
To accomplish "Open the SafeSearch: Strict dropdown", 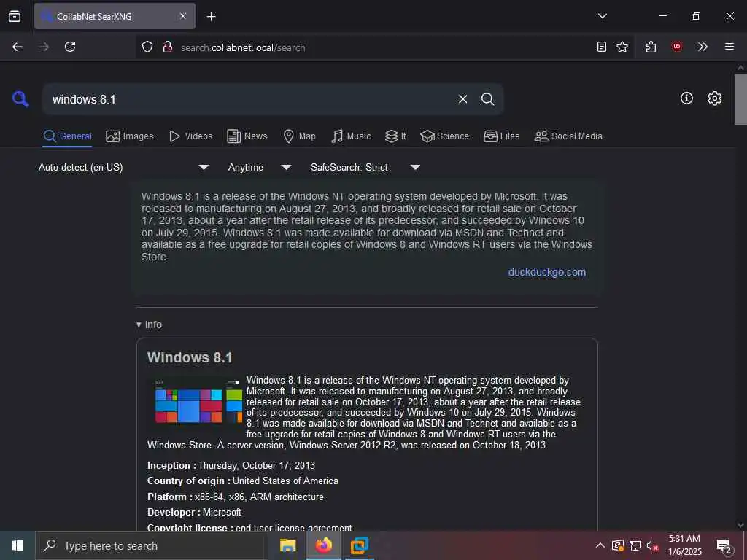I will pos(365,167).
